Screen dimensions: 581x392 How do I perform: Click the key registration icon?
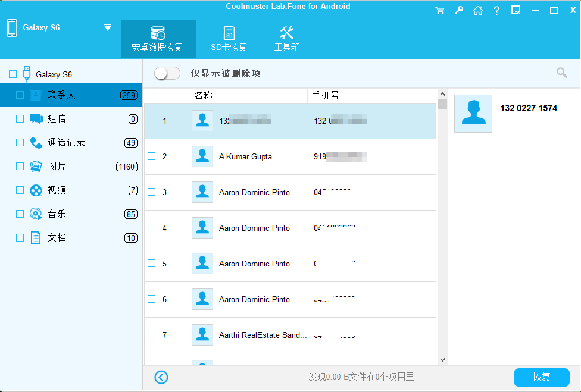pos(459,10)
